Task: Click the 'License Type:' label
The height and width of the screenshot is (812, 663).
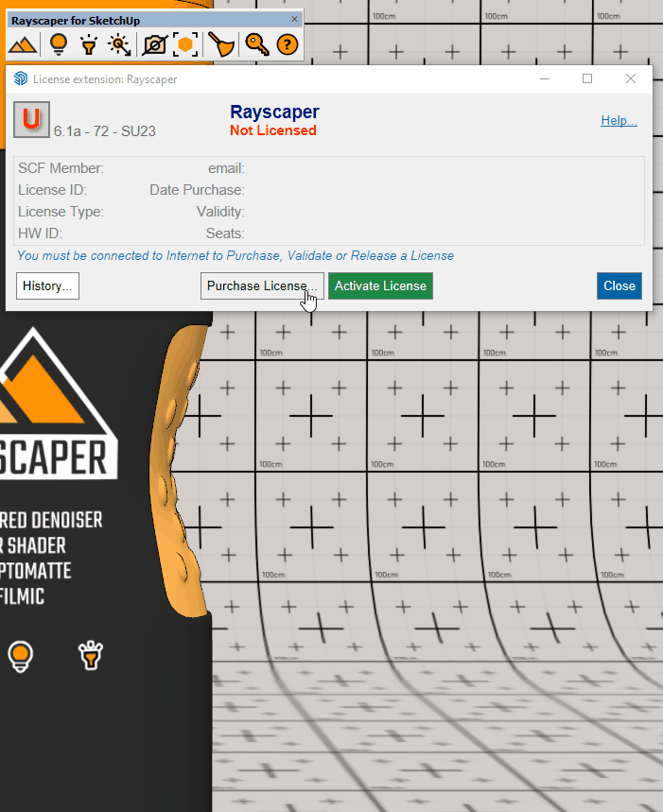Action: (61, 212)
